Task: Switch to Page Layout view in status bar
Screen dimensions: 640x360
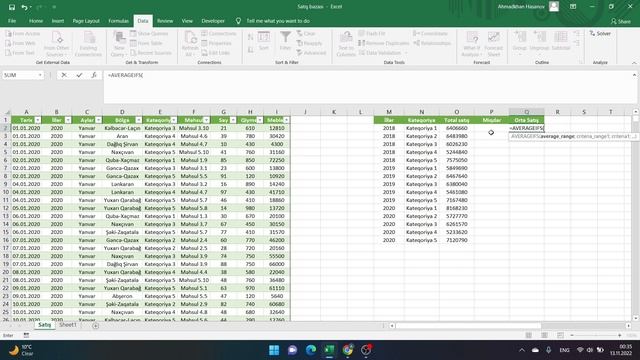Action: pos(544,336)
